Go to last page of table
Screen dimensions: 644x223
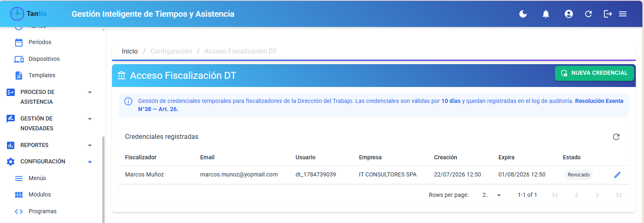(x=619, y=195)
